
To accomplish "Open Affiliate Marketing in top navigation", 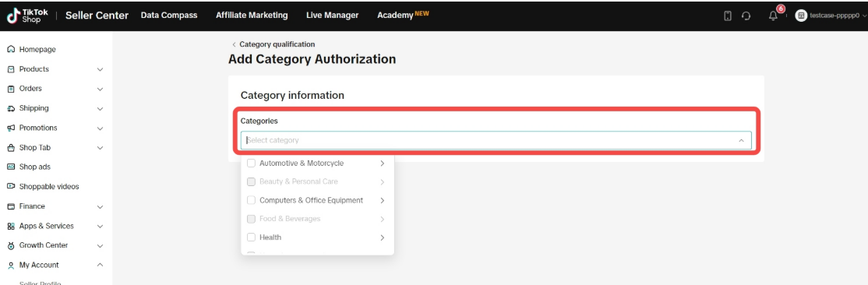I will [252, 16].
